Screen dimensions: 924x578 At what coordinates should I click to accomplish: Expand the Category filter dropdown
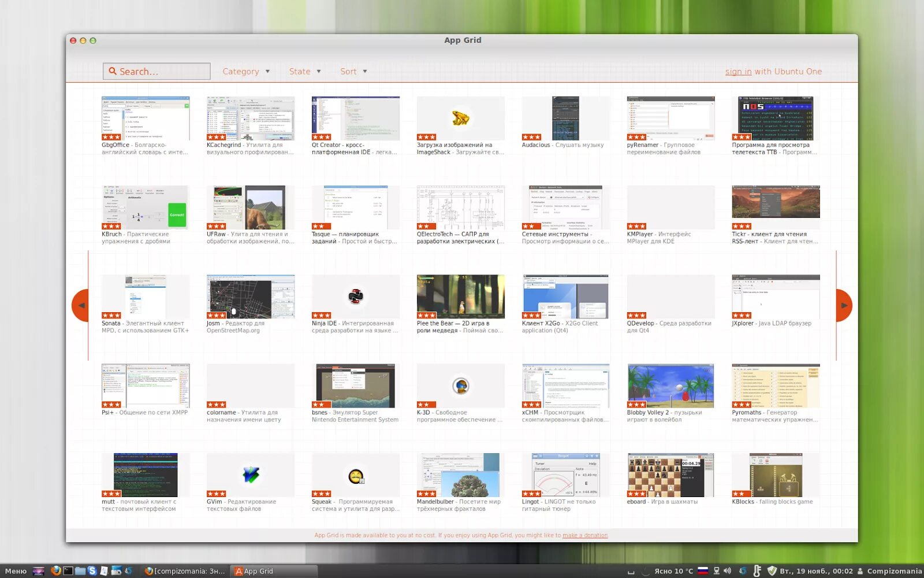click(x=247, y=72)
